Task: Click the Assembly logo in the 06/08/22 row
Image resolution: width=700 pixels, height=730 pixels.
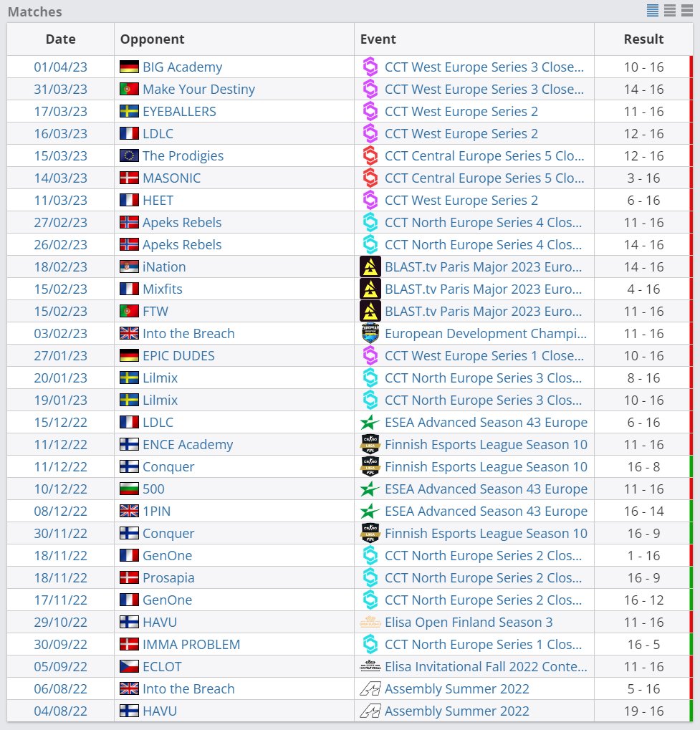Action: pos(370,688)
